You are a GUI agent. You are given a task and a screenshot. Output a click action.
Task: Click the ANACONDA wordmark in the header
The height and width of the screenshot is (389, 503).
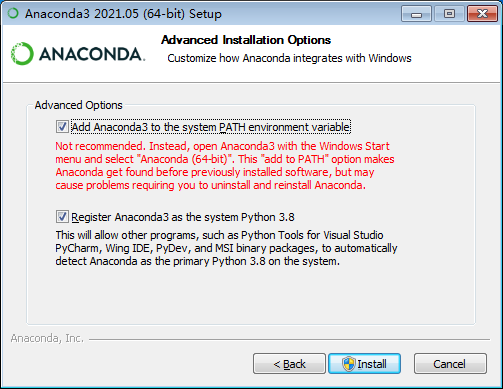(92, 54)
